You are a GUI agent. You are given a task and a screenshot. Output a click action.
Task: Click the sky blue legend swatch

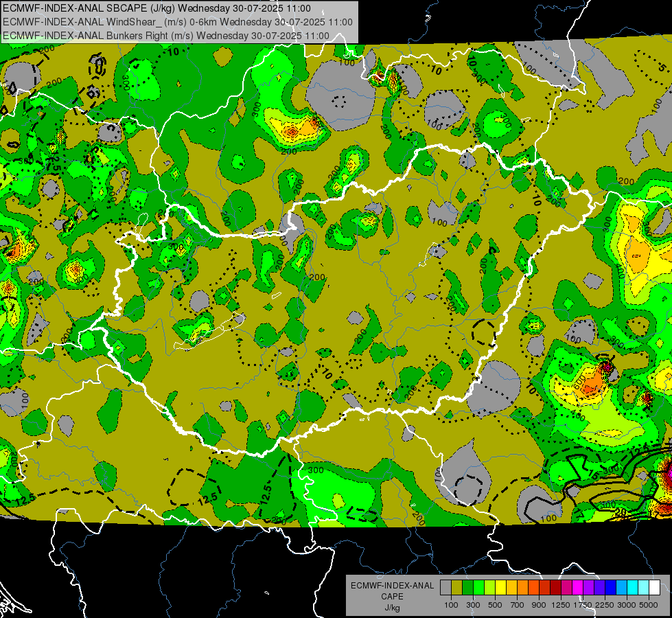(622, 588)
